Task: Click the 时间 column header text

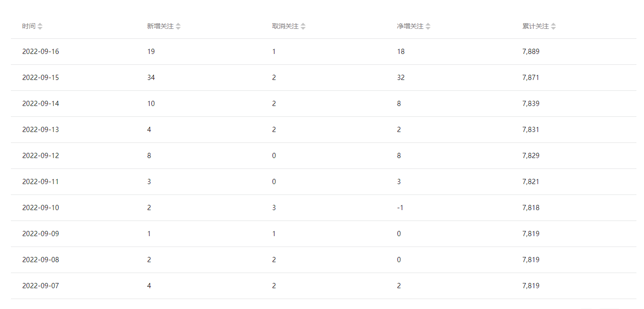Action: click(28, 26)
